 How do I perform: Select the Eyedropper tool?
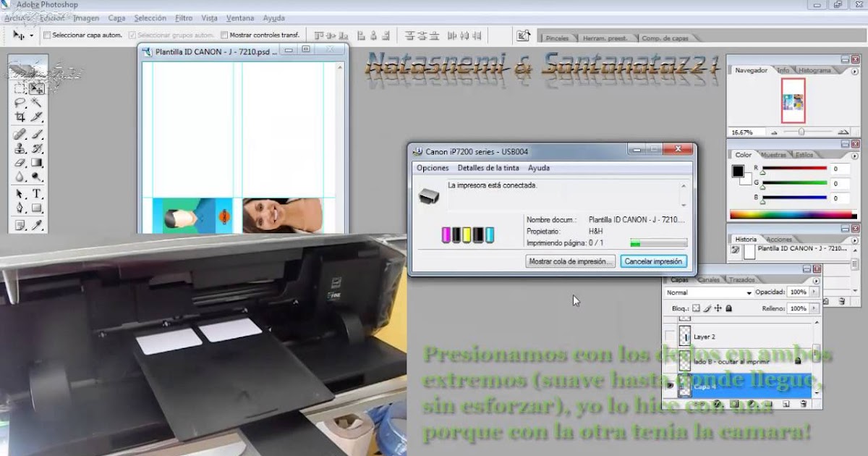[x=37, y=225]
